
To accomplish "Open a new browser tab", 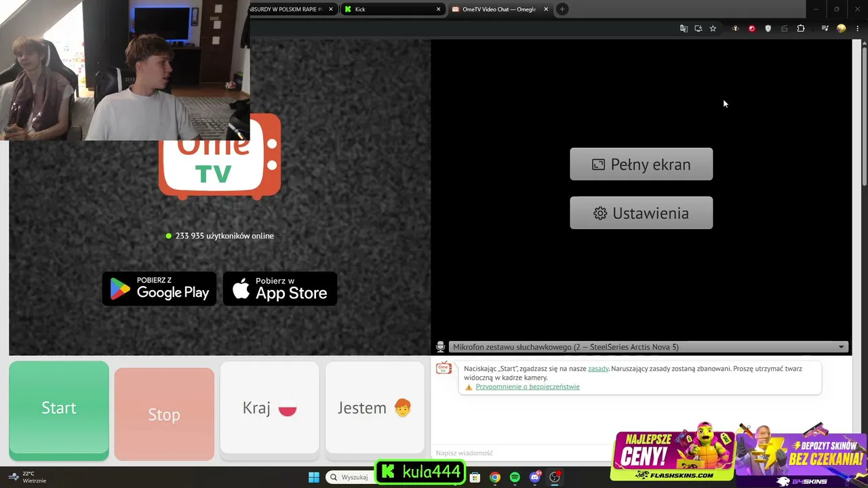I will (562, 9).
